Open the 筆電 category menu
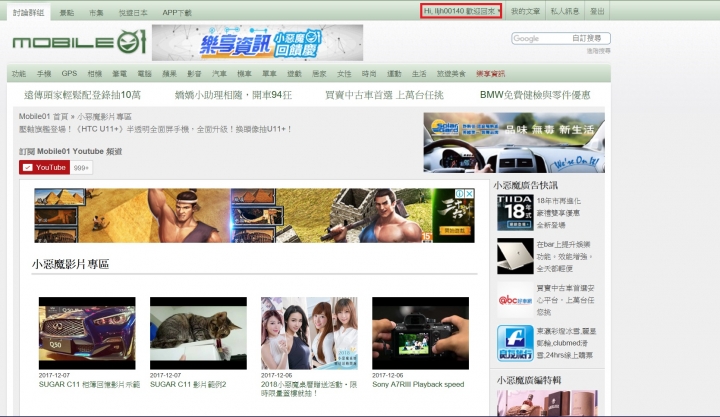720x417 pixels. [x=119, y=73]
